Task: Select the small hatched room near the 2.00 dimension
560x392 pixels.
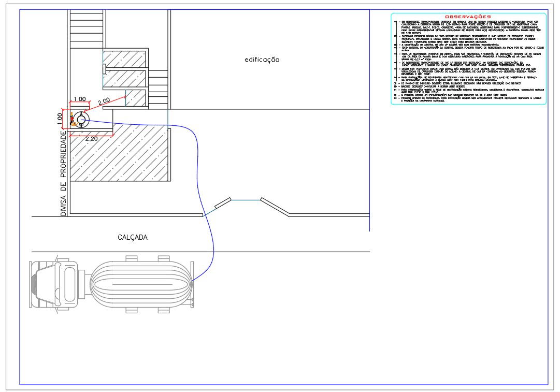Action: [136, 98]
